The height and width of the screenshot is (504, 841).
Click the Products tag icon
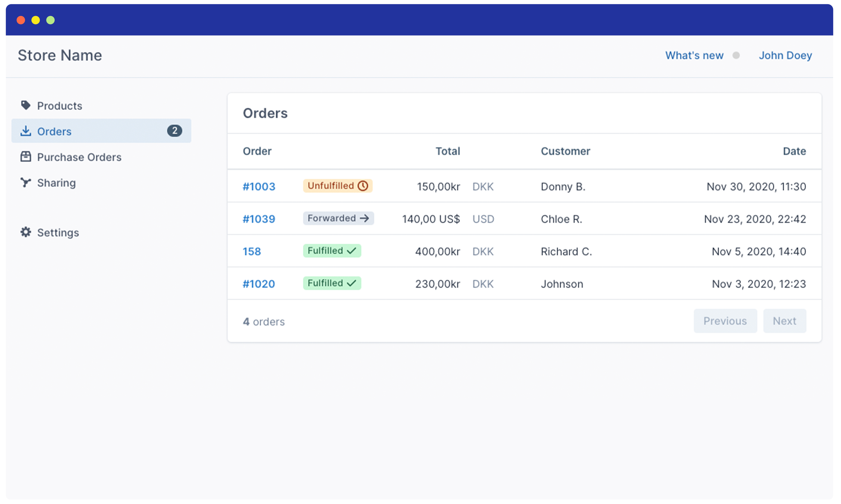click(x=26, y=105)
